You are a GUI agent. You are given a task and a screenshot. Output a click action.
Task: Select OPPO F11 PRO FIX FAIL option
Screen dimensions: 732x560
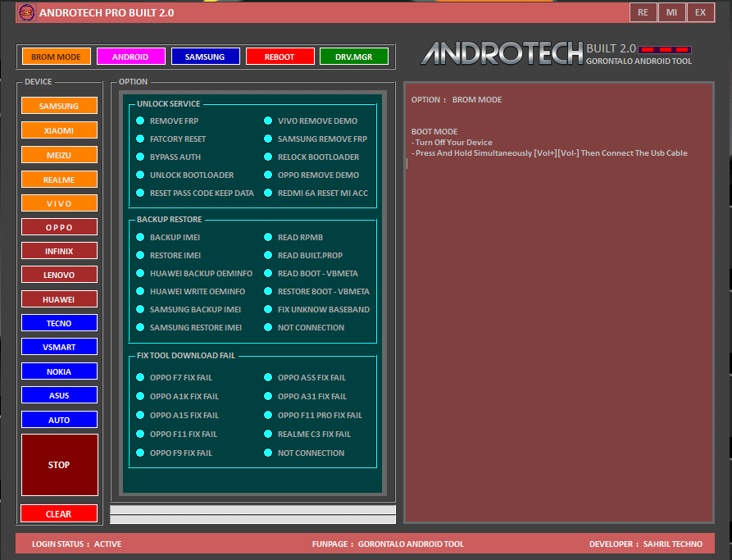[x=313, y=415]
